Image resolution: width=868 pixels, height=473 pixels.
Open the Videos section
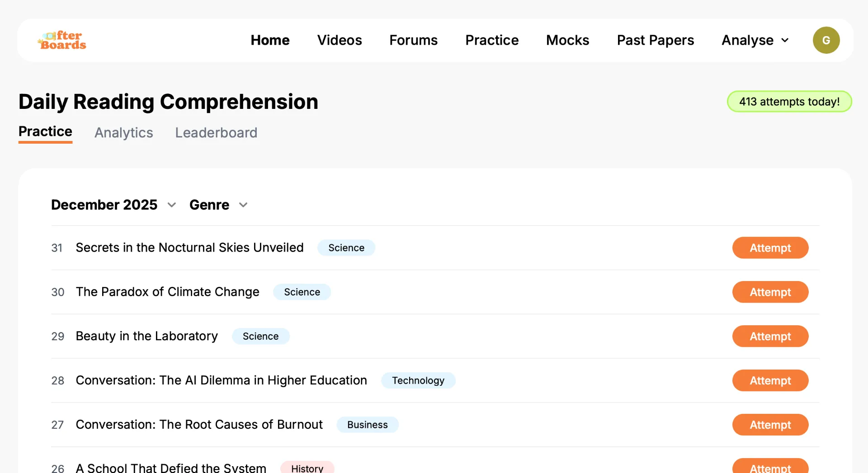coord(340,40)
